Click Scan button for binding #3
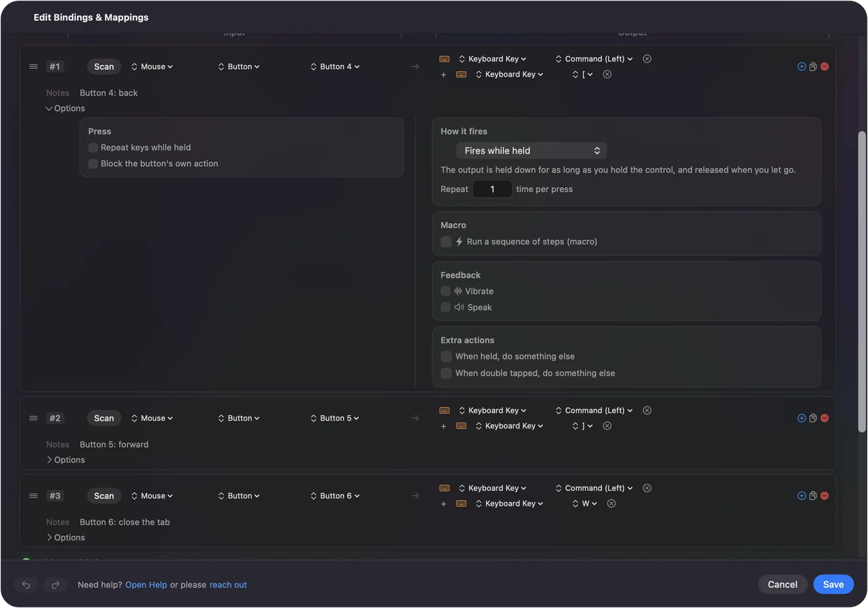Screen dimensions: 868x608 click(104, 496)
